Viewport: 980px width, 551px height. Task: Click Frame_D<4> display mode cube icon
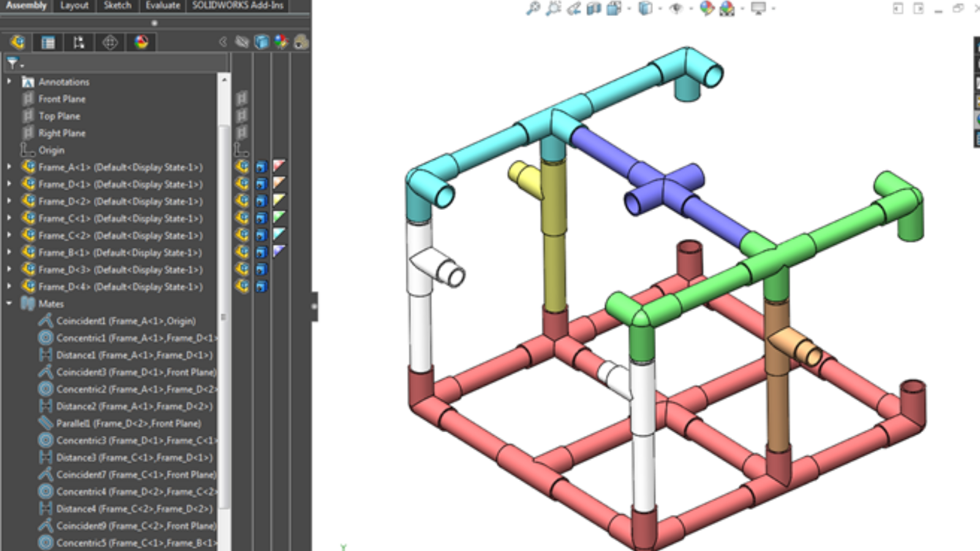click(262, 286)
